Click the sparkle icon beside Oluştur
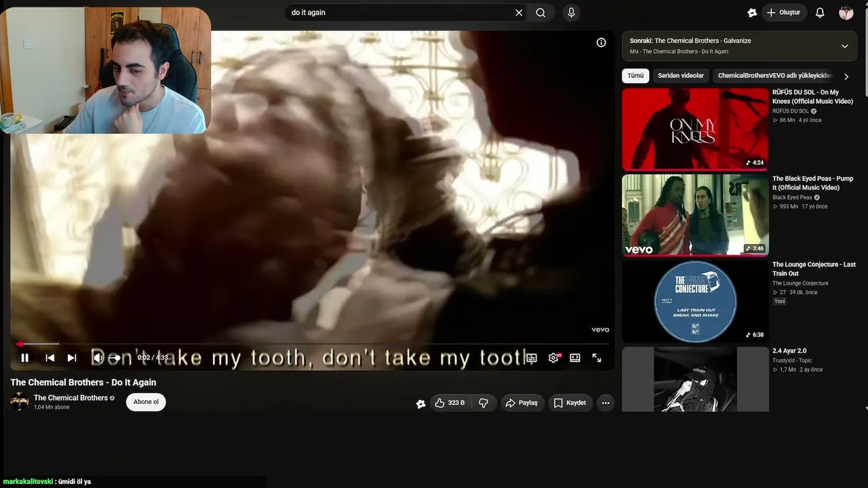The image size is (868, 488). 752,13
